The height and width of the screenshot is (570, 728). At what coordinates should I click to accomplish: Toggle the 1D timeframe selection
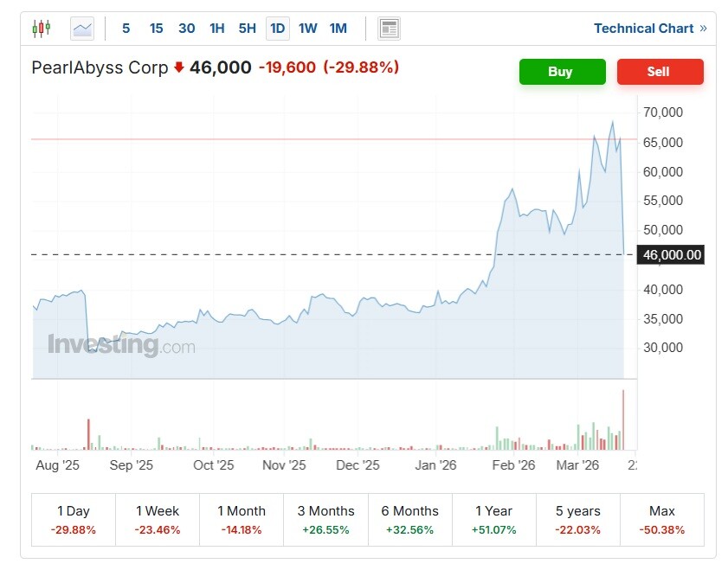(277, 28)
